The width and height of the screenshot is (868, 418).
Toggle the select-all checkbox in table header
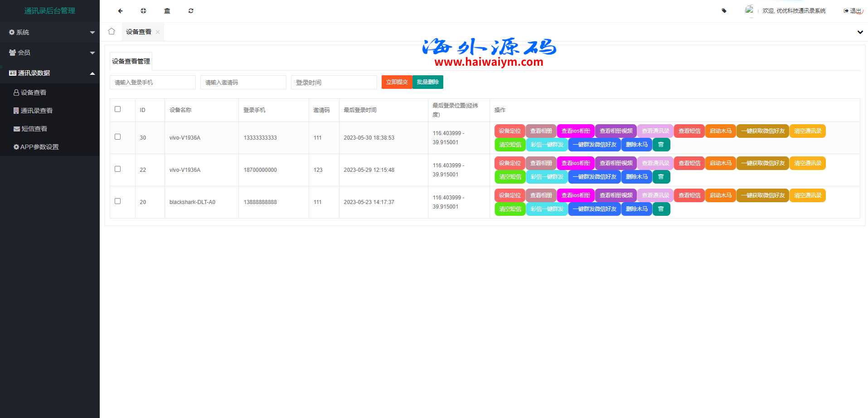[x=118, y=109]
